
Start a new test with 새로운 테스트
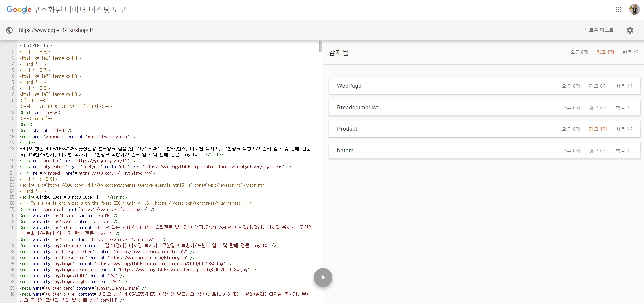599,30
